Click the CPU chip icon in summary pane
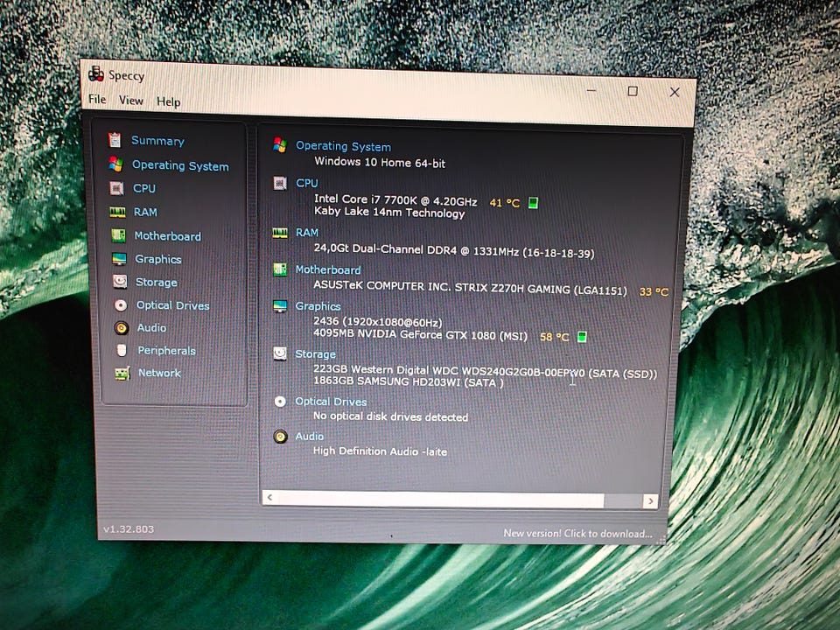Screen dimensions: 840x630 pos(280,183)
